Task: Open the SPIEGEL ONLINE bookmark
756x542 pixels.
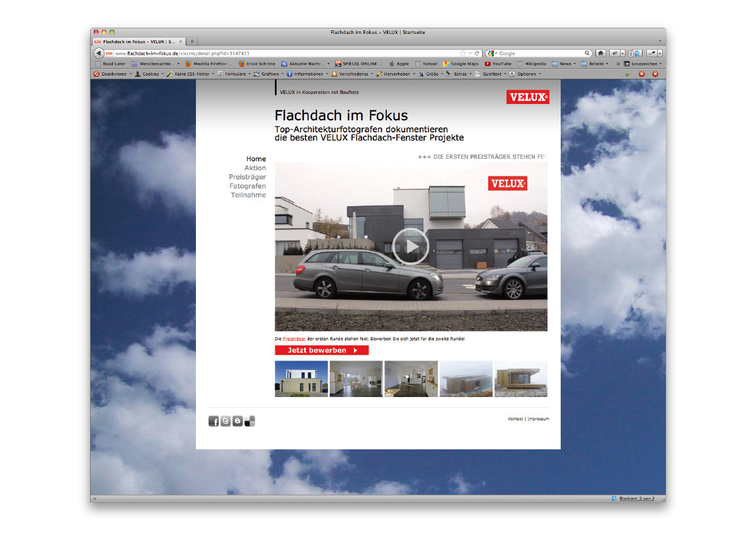Action: [359, 64]
